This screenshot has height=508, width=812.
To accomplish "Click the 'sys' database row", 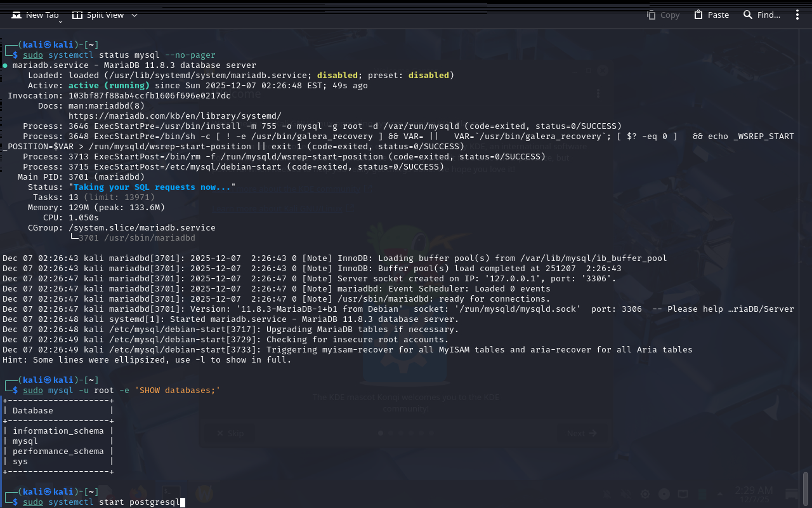I will (20, 461).
